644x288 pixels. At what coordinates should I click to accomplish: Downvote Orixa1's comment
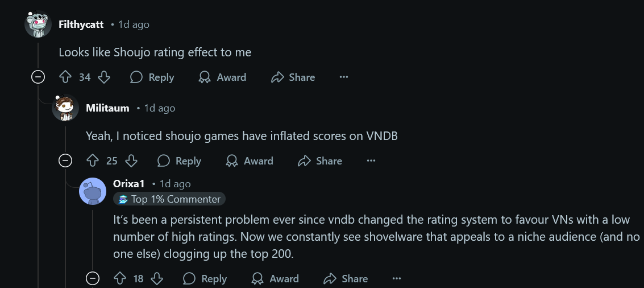coord(157,278)
